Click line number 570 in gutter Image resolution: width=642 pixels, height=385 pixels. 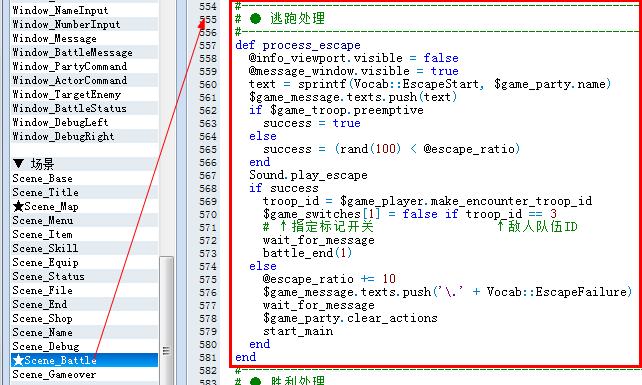(x=208, y=214)
